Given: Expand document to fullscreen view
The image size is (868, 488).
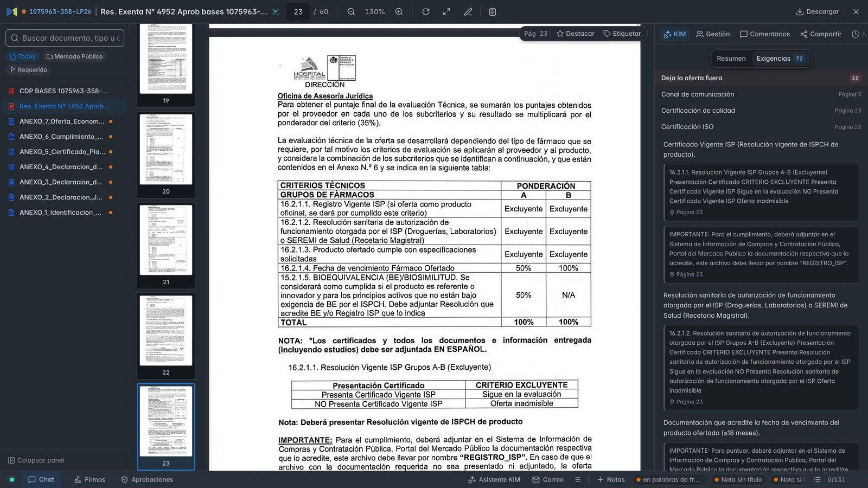Looking at the screenshot, I should [x=446, y=11].
